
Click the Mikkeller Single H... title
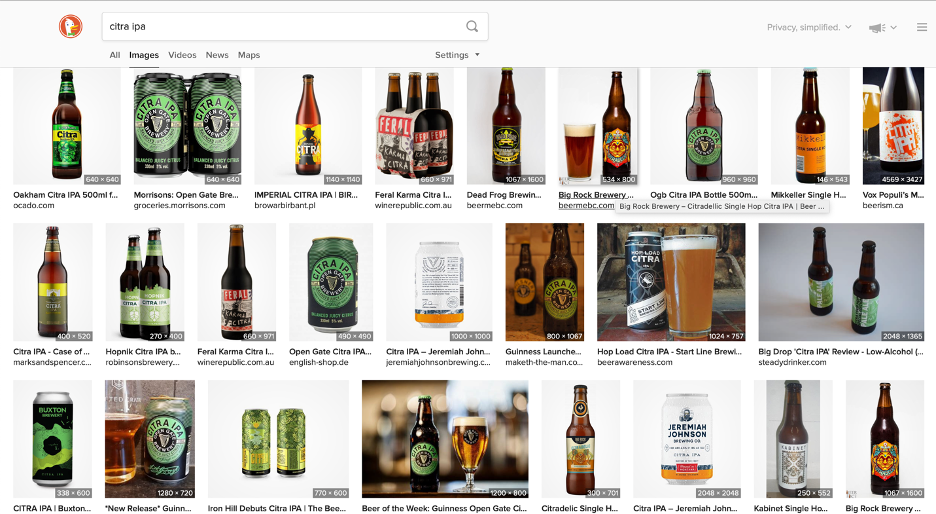[x=808, y=195]
